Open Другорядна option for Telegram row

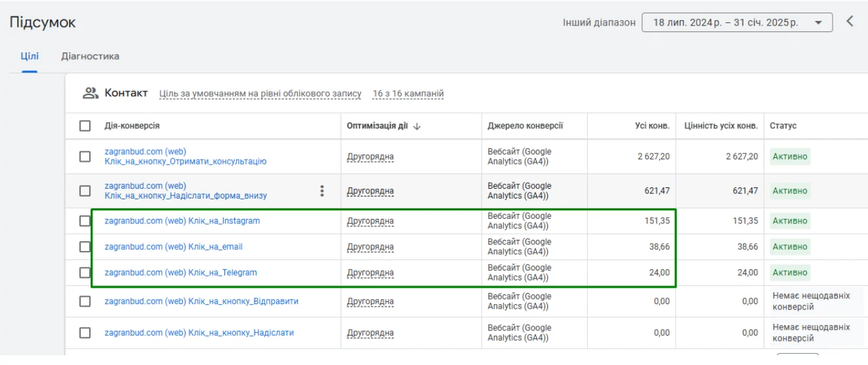click(371, 273)
